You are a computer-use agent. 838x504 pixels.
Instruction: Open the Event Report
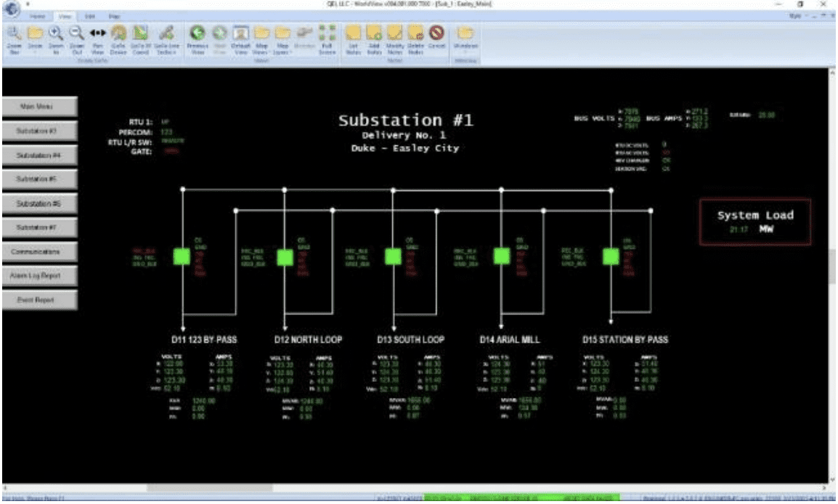[x=39, y=301]
